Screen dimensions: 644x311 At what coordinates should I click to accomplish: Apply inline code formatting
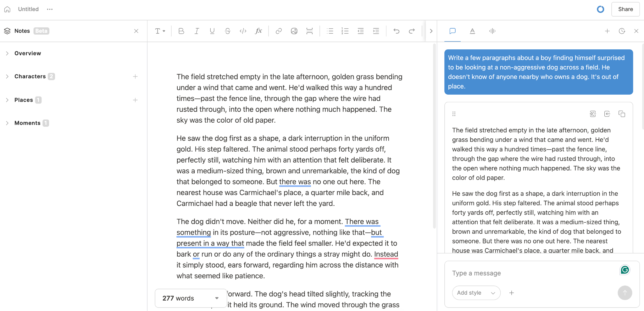point(243,31)
